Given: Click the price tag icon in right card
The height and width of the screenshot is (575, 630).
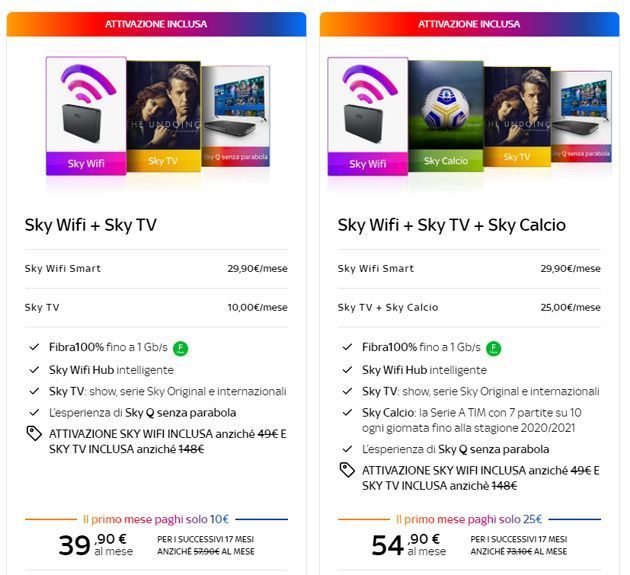Looking at the screenshot, I should click(x=346, y=469).
